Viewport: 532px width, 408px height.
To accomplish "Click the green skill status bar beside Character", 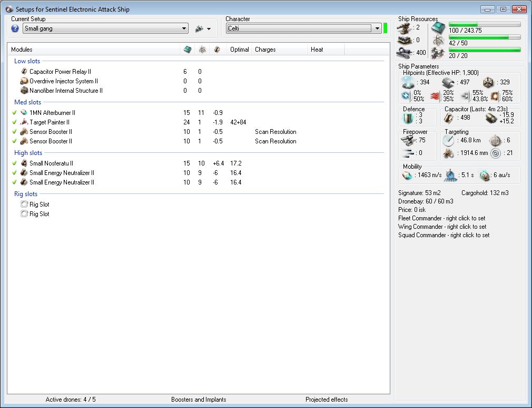I will tap(385, 28).
